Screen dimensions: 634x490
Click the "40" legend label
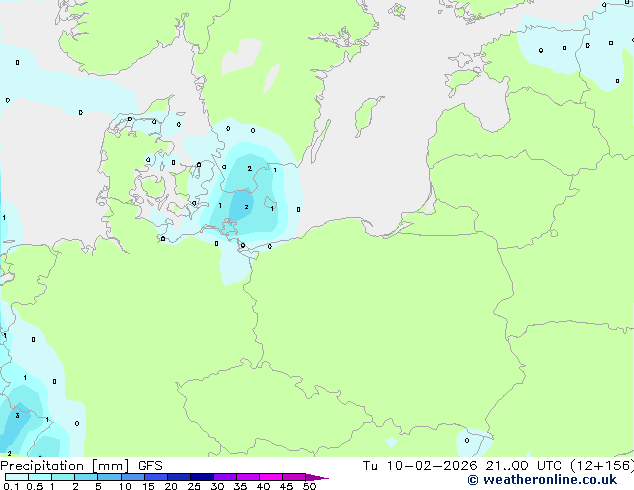point(263,486)
